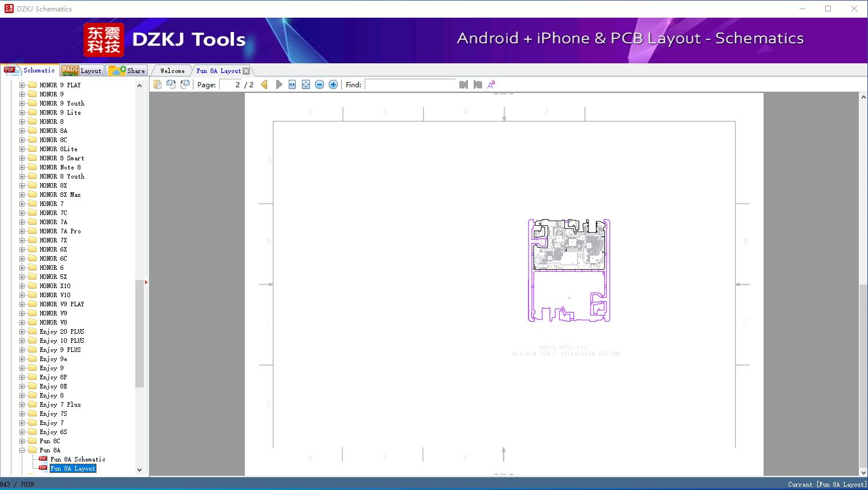Close the DZKJ Schematics window

pyautogui.click(x=854, y=9)
